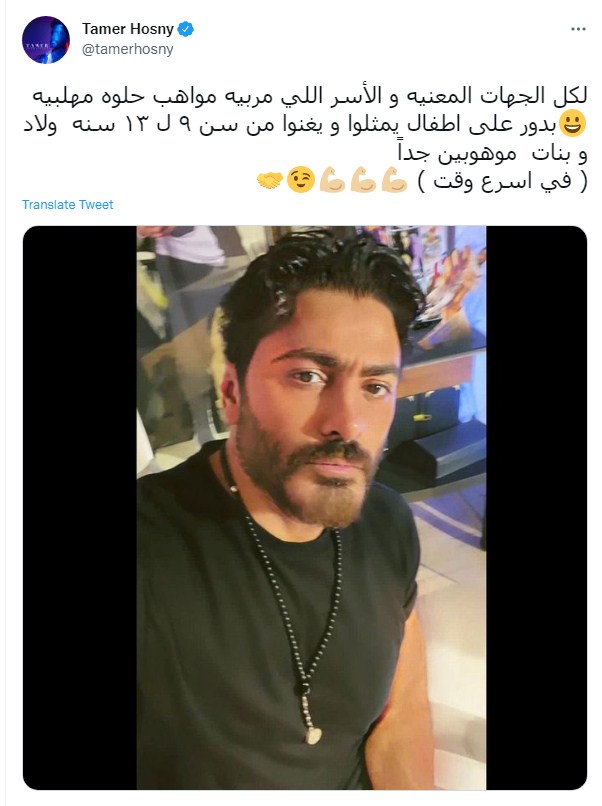This screenshot has height=806, width=602.
Task: Click the handshake emoji in the tweet
Action: (270, 180)
